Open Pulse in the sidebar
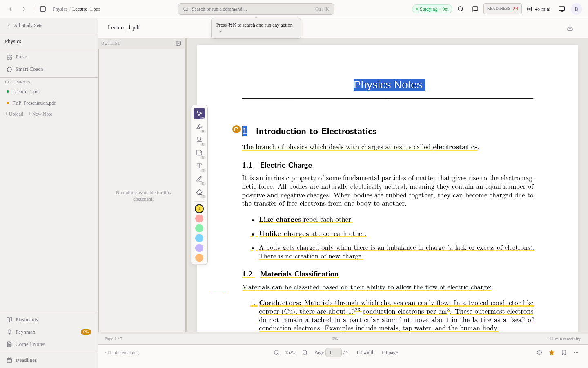This screenshot has width=588, height=368. click(x=49, y=57)
